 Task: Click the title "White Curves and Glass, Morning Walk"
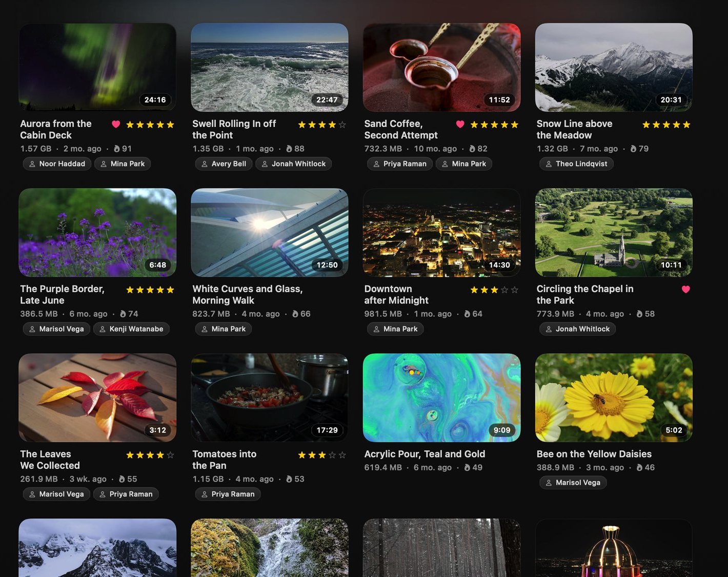pyautogui.click(x=248, y=295)
